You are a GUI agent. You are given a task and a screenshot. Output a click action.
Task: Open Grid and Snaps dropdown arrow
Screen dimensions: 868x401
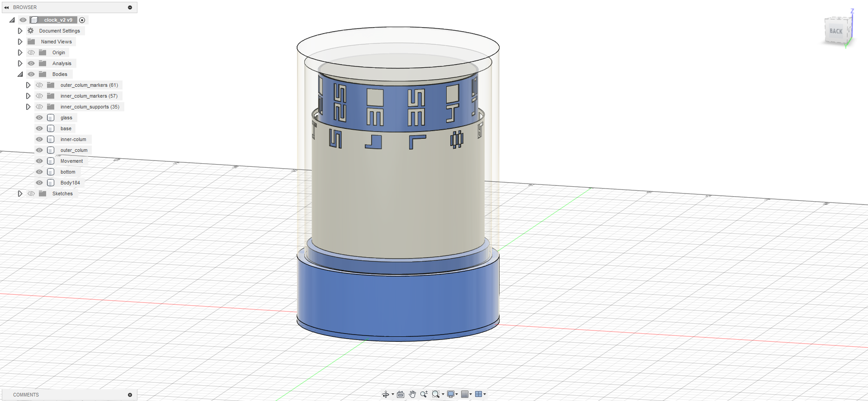[x=471, y=394]
